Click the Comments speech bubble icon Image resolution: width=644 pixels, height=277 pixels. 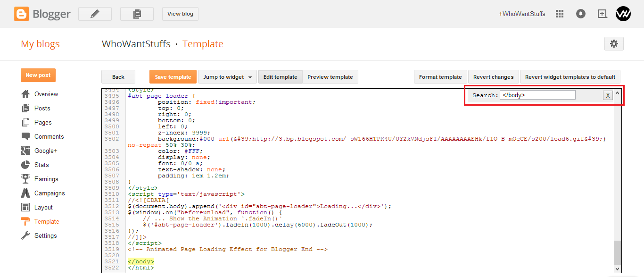(x=25, y=136)
